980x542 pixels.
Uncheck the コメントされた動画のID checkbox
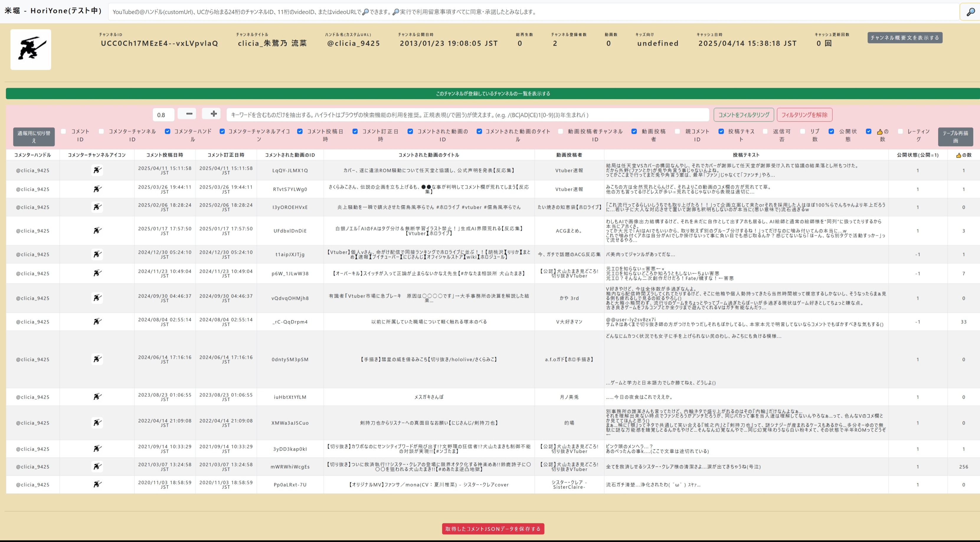(410, 131)
